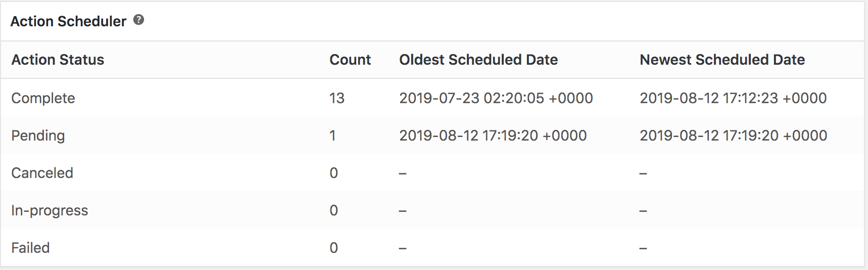The image size is (868, 270).
Task: Click the newest Pending scheduled date
Action: [x=733, y=136]
